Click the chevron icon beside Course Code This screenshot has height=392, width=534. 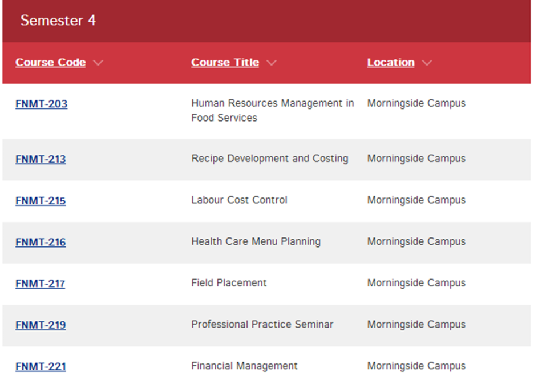point(98,63)
